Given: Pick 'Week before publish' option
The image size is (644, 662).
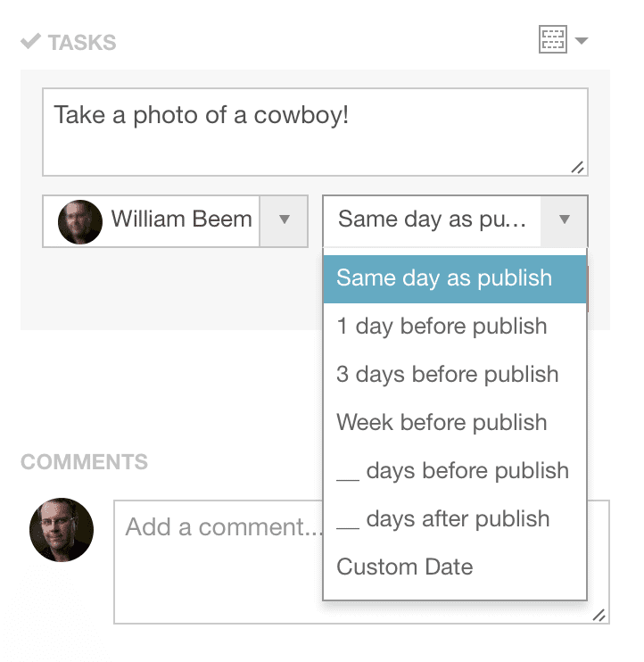Looking at the screenshot, I should [x=455, y=423].
